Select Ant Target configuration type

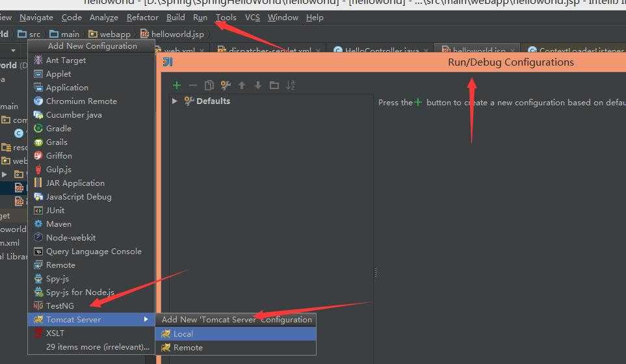click(92, 60)
